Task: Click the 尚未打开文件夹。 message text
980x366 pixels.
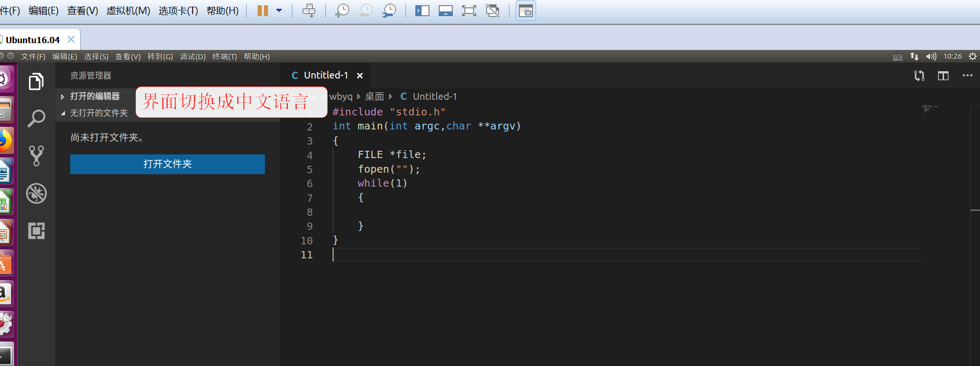Action: pos(107,138)
